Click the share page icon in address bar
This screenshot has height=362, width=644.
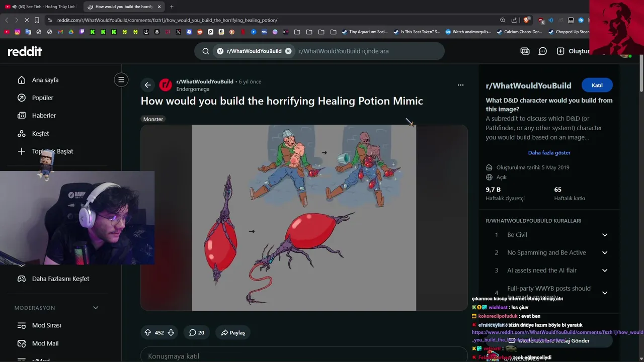pos(514,20)
